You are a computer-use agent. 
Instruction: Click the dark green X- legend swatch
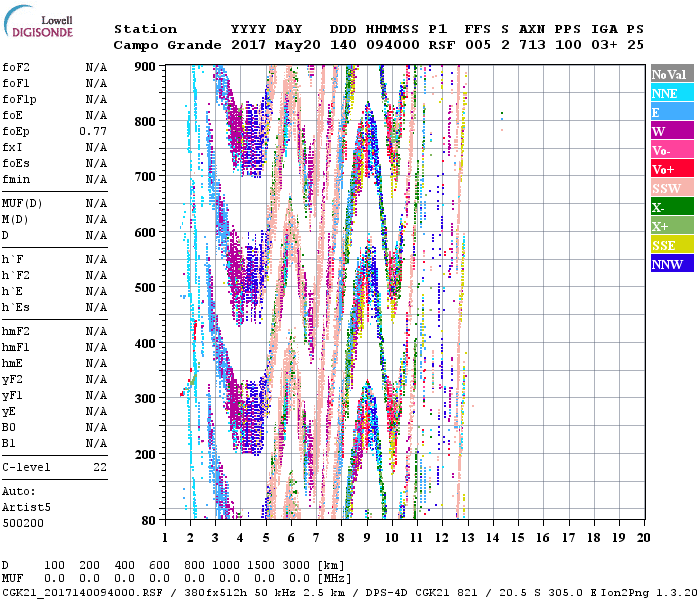(671, 207)
